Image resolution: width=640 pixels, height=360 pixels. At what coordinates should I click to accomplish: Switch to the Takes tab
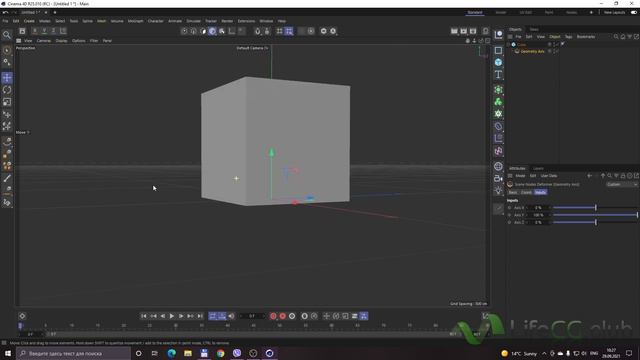(x=534, y=29)
